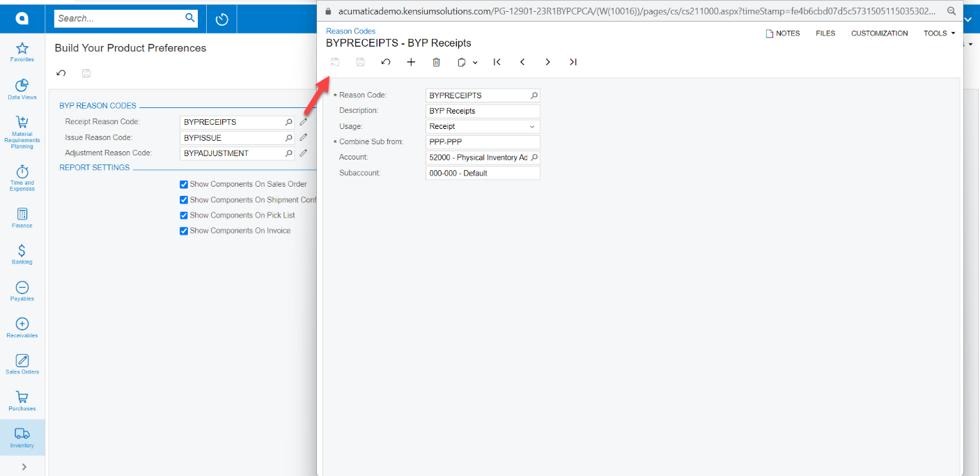980x476 pixels.
Task: Open the Usage dropdown
Action: [533, 126]
